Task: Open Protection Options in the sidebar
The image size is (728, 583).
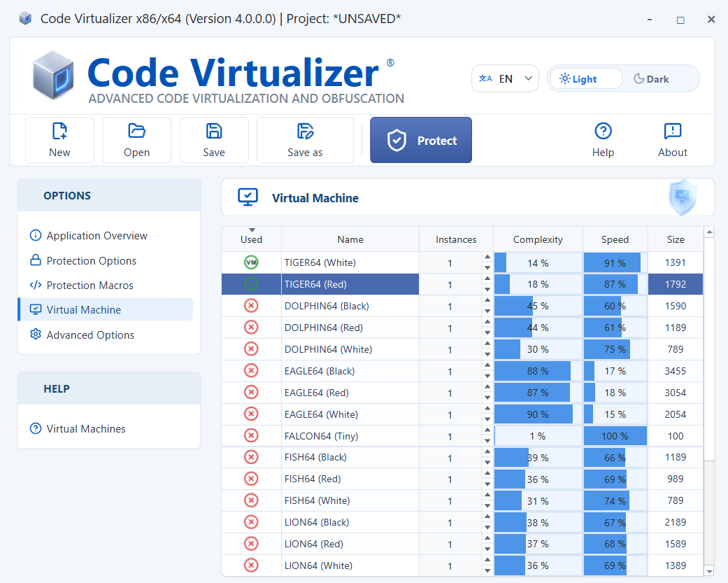Action: tap(92, 260)
